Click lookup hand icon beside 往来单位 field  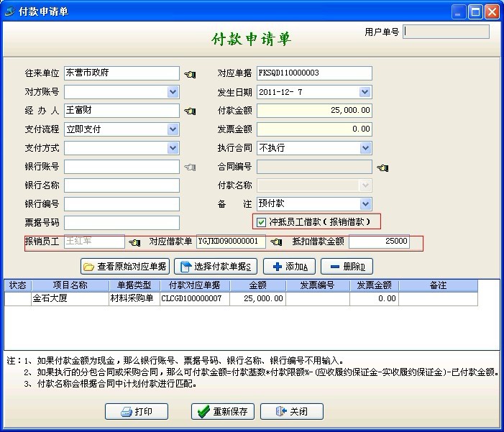[x=190, y=73]
